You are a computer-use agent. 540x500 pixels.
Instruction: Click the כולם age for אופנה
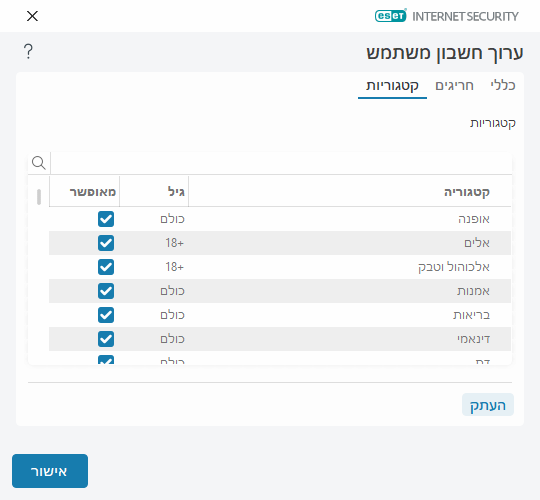tap(173, 219)
